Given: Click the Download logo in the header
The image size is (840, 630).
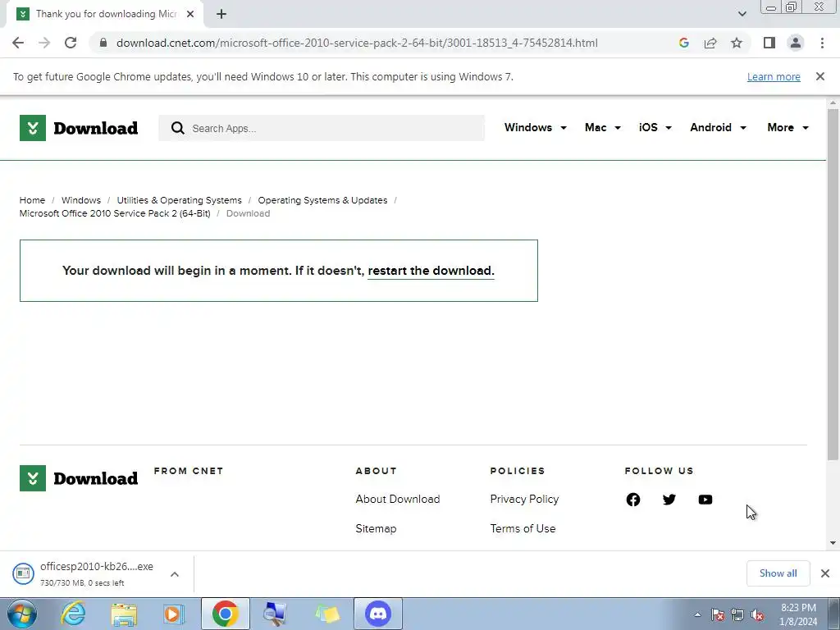Looking at the screenshot, I should tap(79, 128).
